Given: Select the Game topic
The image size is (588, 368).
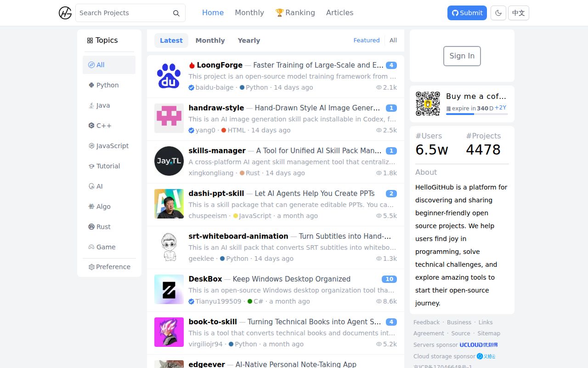Looking at the screenshot, I should 109,247.
